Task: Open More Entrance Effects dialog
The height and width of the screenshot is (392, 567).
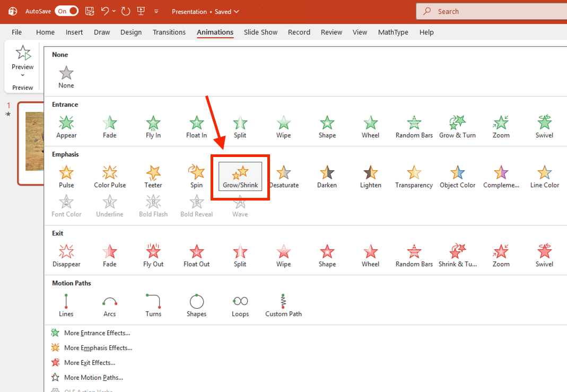Action: [97, 333]
